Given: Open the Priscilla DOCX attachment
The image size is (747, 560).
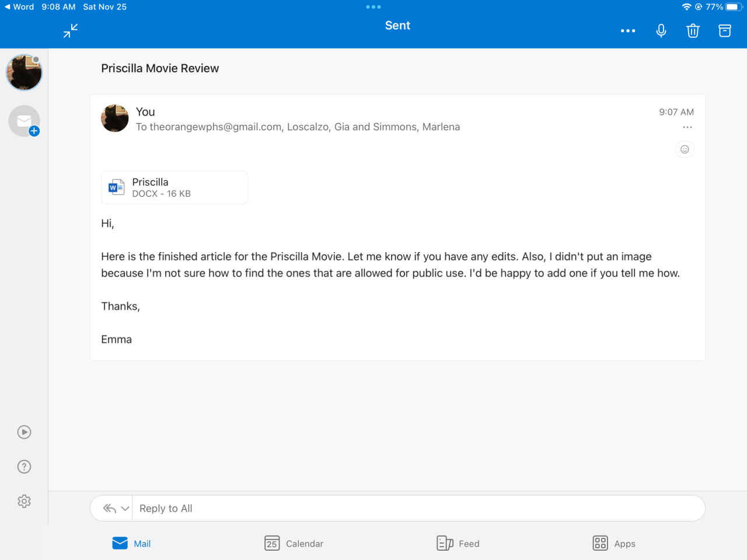Looking at the screenshot, I should click(174, 187).
